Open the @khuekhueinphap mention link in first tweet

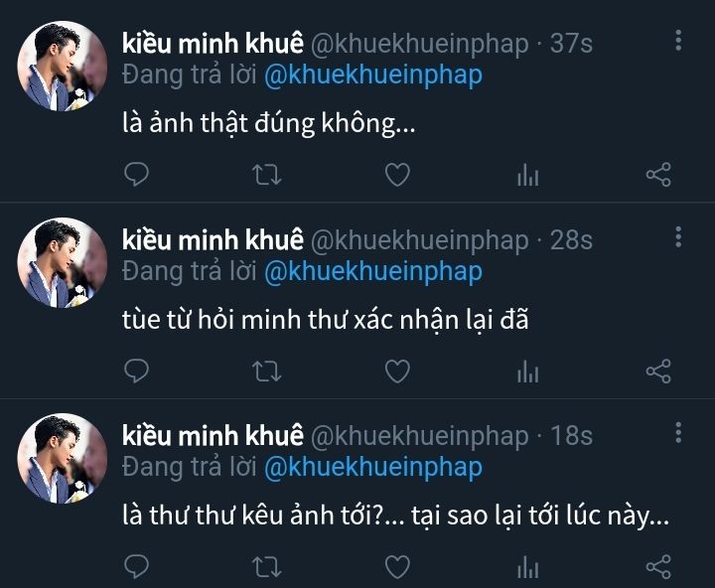(372, 75)
